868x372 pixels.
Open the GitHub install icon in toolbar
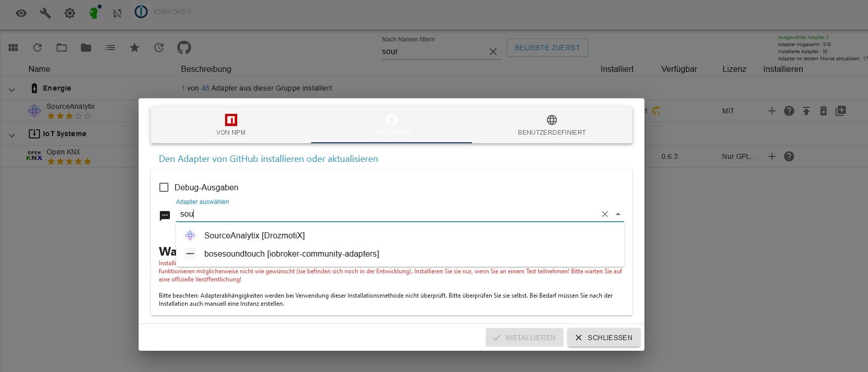click(184, 48)
